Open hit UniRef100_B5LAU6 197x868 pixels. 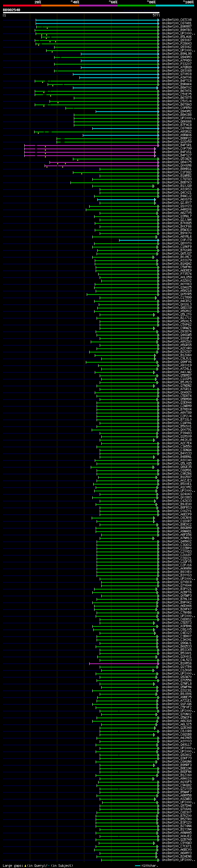(177, 37)
